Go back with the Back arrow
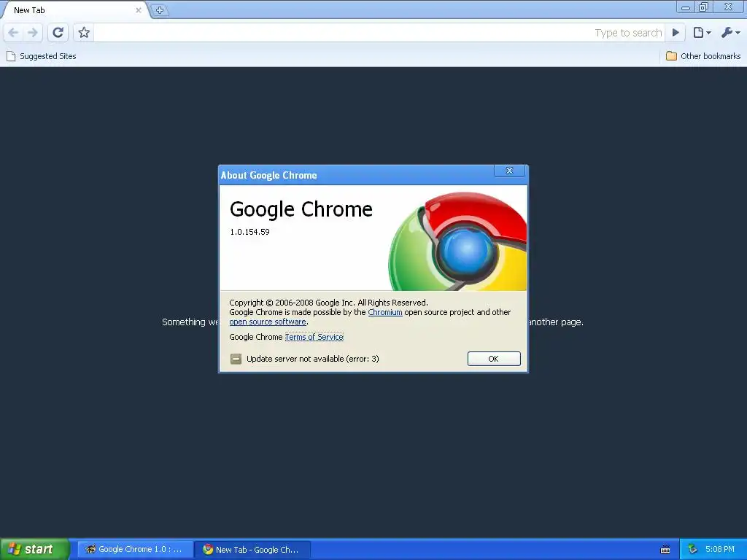Screen dimensions: 747x560 coord(13,32)
